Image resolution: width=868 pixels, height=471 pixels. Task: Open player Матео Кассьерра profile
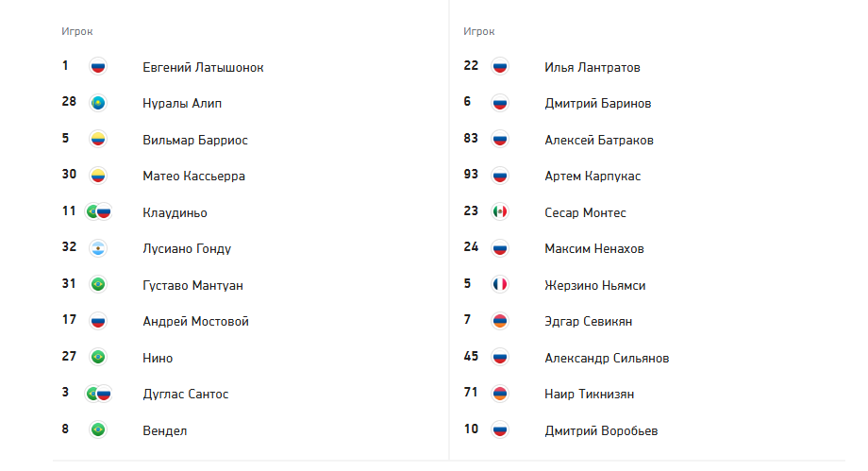pyautogui.click(x=193, y=177)
